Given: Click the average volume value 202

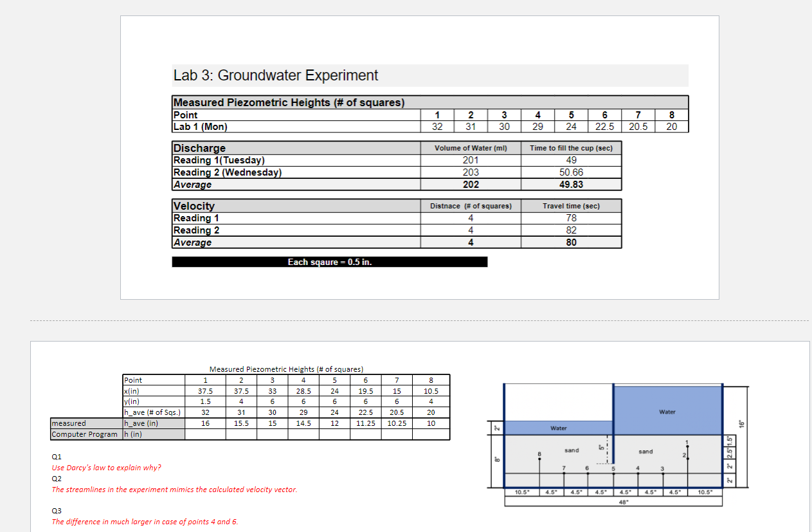Looking at the screenshot, I should (470, 185).
